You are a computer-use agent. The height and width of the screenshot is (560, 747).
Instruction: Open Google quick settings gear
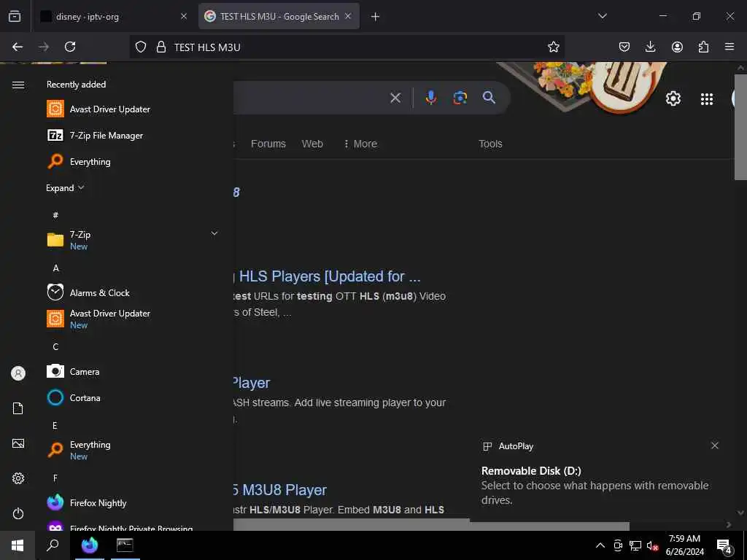pyautogui.click(x=673, y=98)
